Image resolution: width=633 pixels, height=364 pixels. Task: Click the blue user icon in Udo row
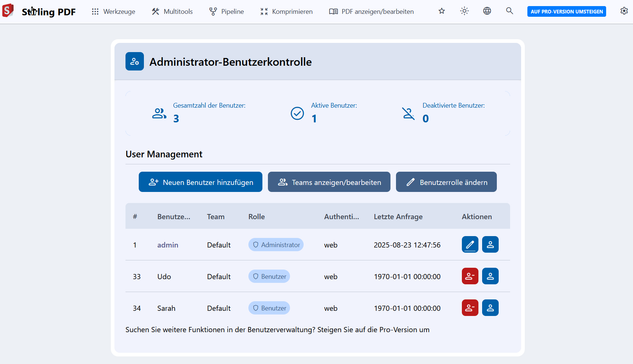[x=490, y=276]
